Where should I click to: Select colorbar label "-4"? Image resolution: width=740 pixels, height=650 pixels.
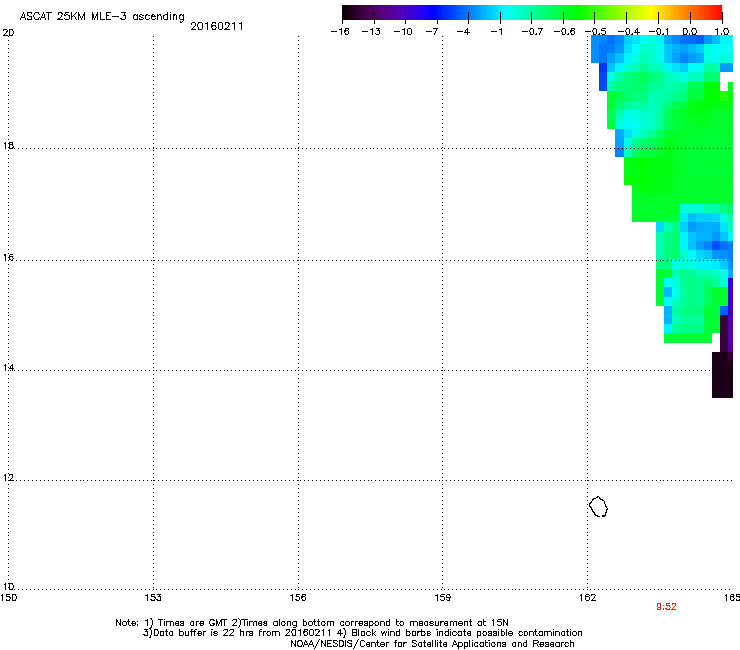coord(463,32)
